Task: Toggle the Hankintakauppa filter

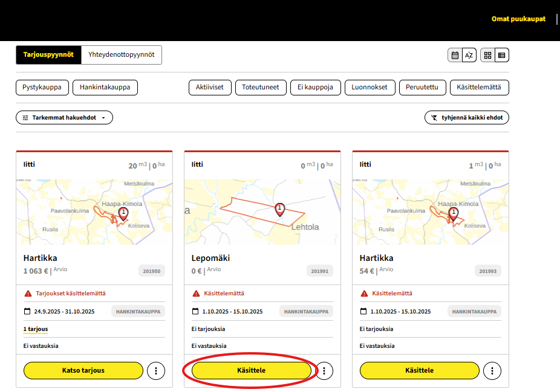Action: click(x=105, y=88)
